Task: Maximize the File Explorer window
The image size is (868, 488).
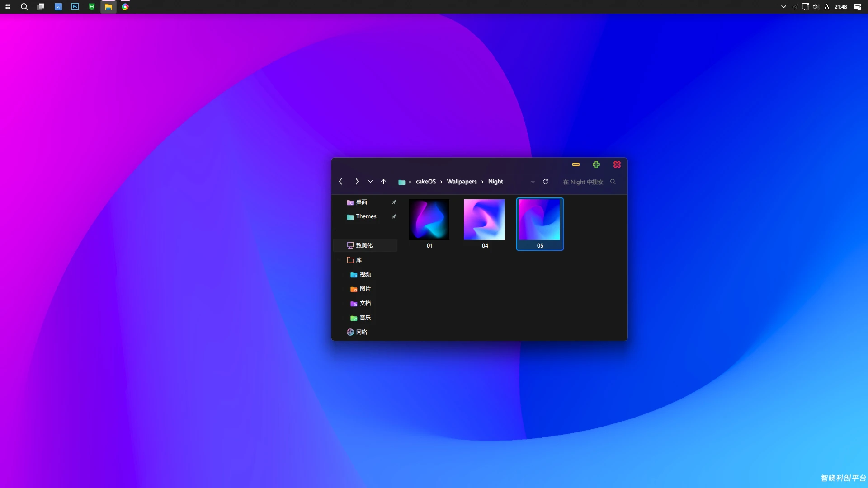Action: 596,164
